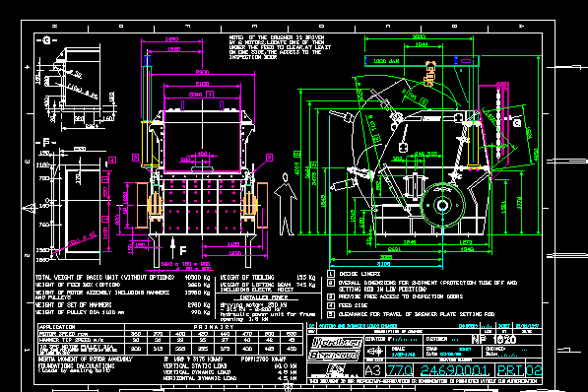Click the PRIMARY table header cell
Viewport: 588px width, 392px height.
coord(214,327)
